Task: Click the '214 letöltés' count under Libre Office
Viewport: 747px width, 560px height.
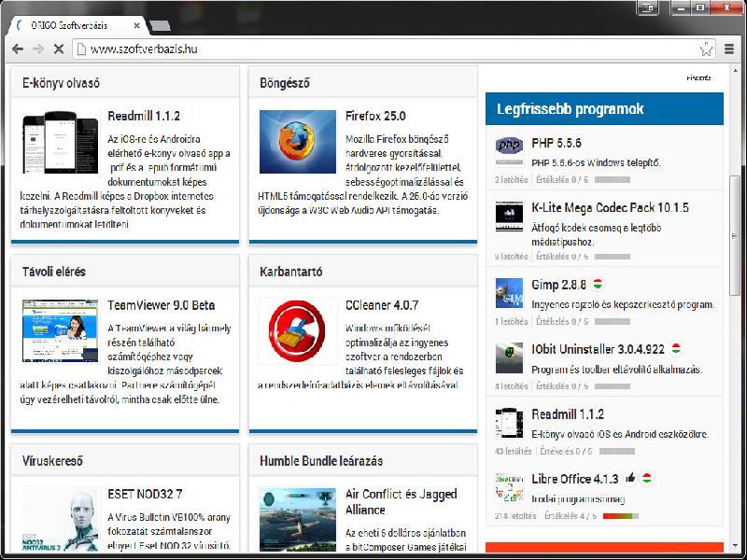Action: (x=515, y=516)
